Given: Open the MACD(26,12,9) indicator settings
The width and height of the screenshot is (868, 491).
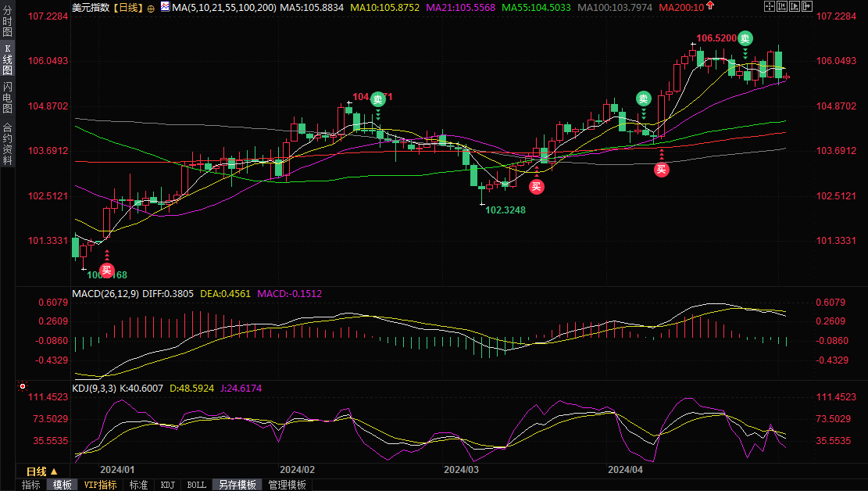Looking at the screenshot, I should pos(104,294).
